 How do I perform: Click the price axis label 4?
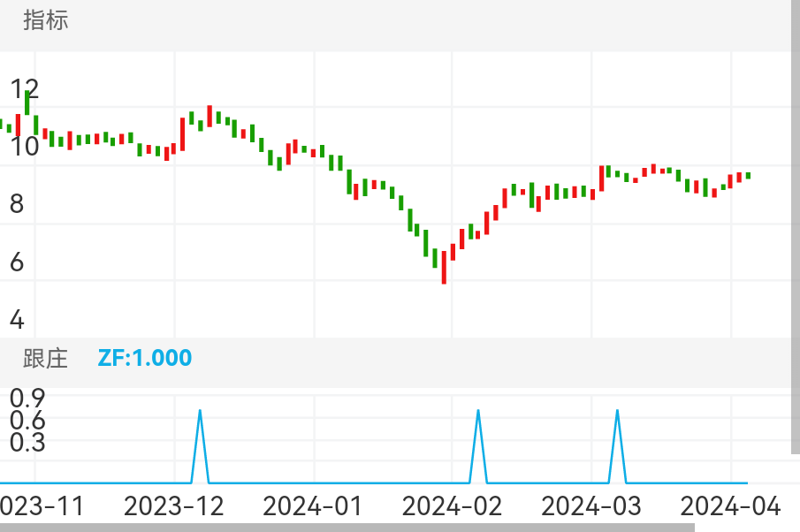17,320
